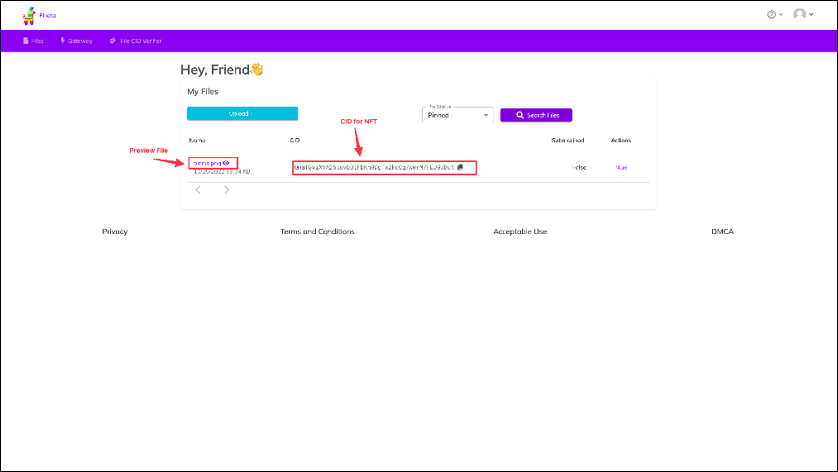838x472 pixels.
Task: Expand the account menu purple chevron
Action: pyautogui.click(x=811, y=15)
